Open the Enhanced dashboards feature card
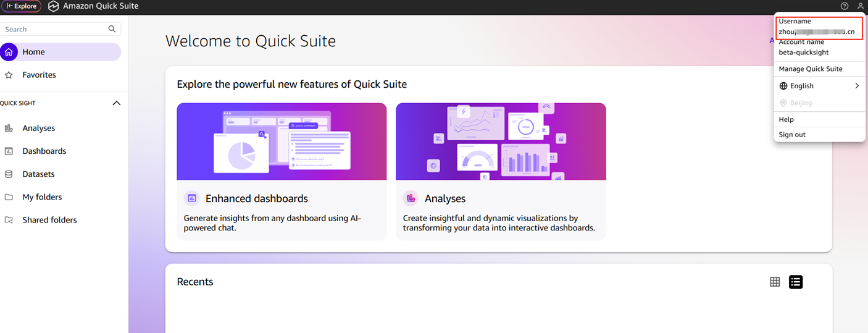 click(x=282, y=171)
